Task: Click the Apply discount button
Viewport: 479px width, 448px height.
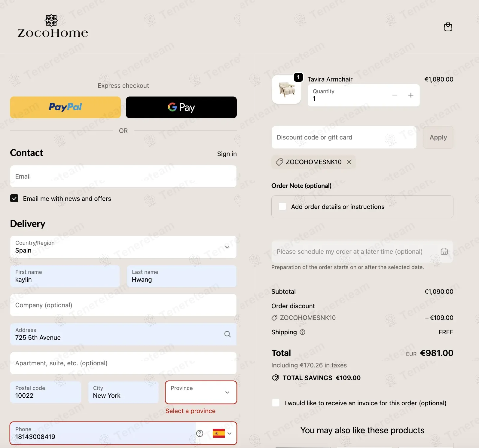Action: click(x=438, y=137)
